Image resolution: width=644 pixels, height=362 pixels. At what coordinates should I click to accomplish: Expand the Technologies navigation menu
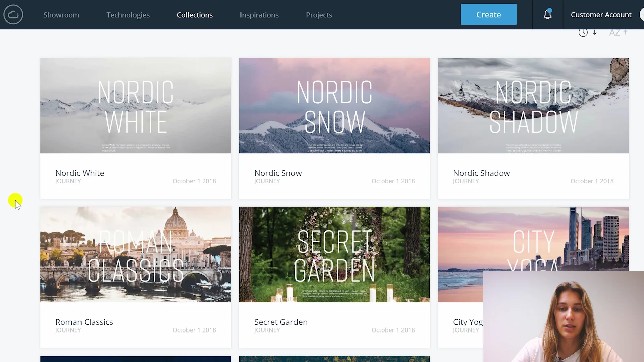[x=128, y=15]
